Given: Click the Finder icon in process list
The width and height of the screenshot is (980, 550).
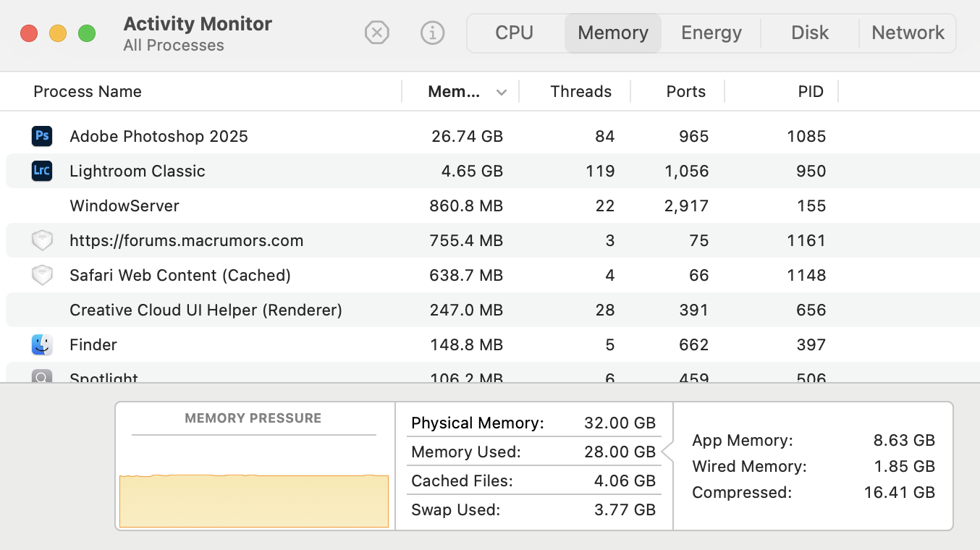Looking at the screenshot, I should [x=42, y=344].
